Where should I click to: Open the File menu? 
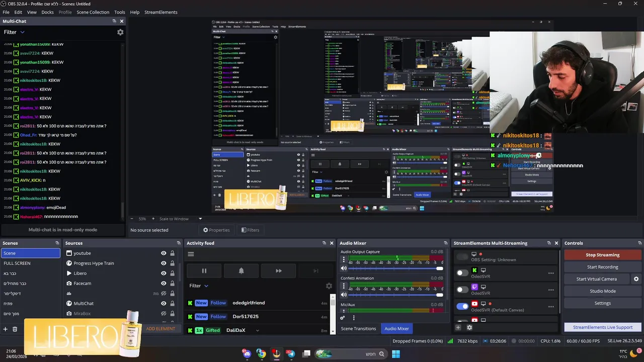point(6,12)
